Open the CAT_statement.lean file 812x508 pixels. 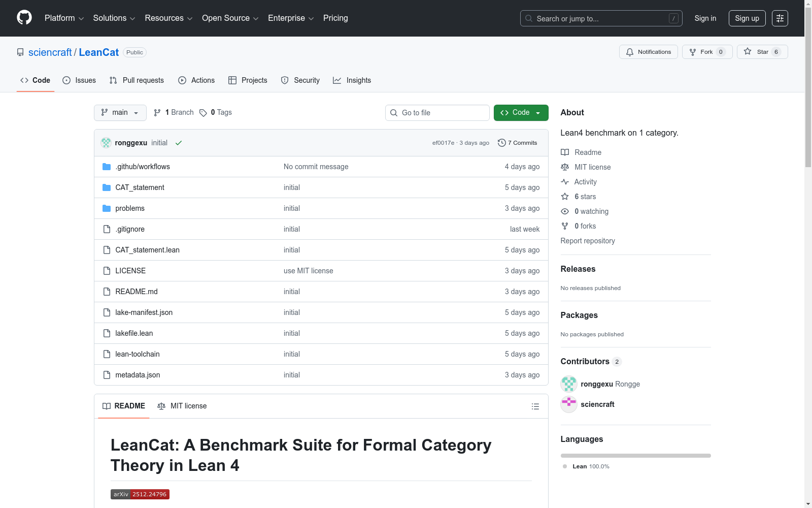pyautogui.click(x=147, y=250)
